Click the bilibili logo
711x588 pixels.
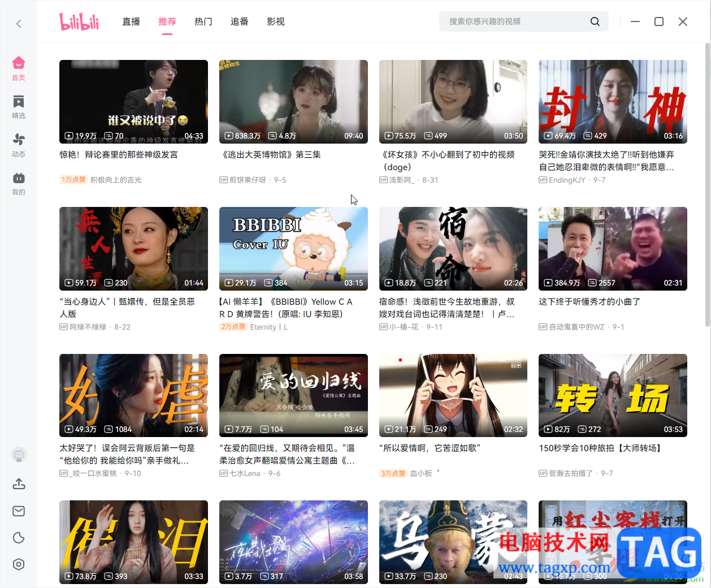click(x=79, y=21)
